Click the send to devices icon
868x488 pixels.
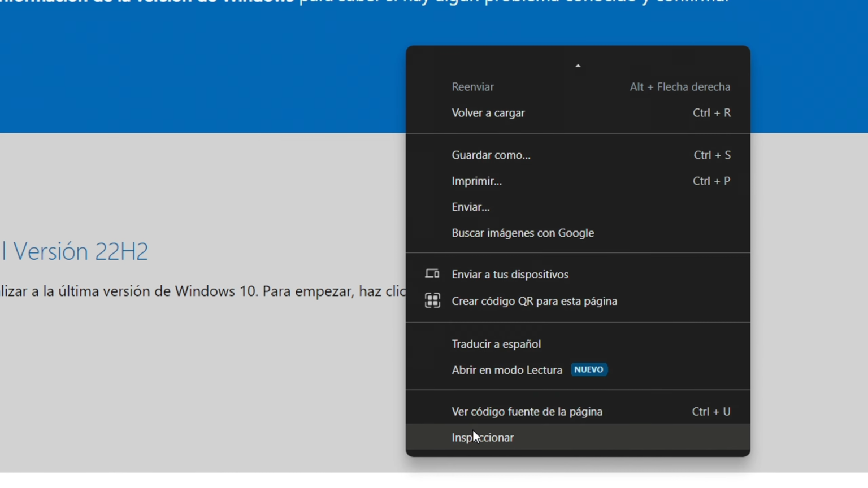coord(432,274)
